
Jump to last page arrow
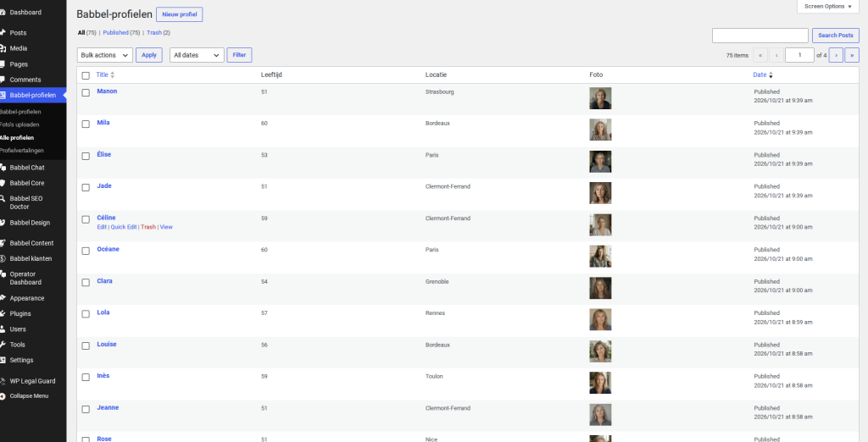pos(852,55)
